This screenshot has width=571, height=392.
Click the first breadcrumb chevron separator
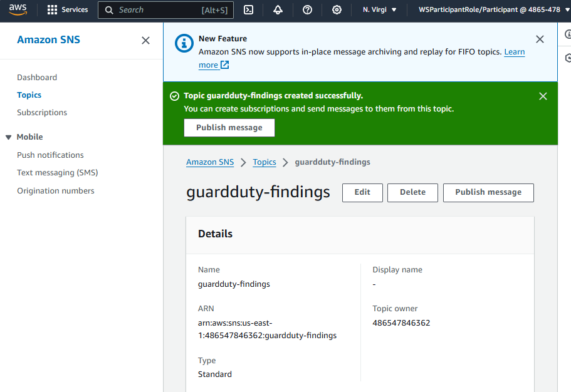click(243, 162)
